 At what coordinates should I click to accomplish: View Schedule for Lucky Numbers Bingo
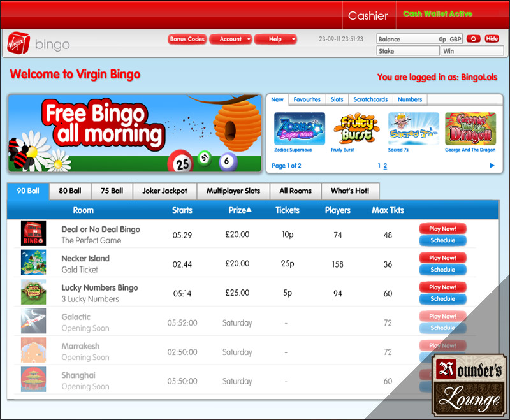click(x=442, y=299)
